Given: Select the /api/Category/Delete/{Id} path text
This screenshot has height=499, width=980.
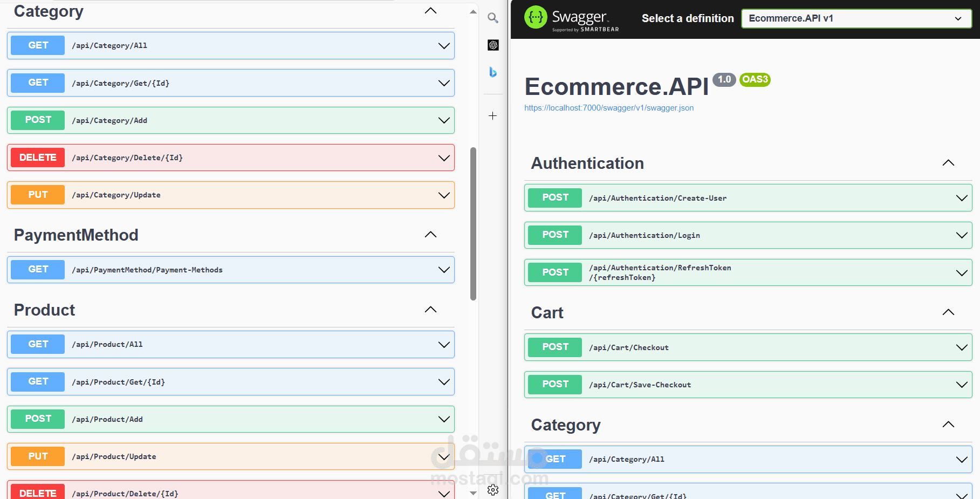Looking at the screenshot, I should [127, 158].
